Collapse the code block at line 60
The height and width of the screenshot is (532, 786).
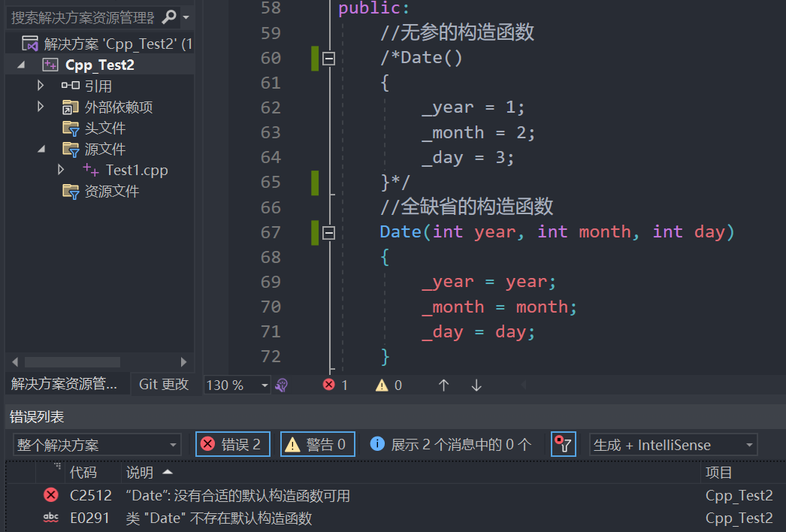click(x=329, y=59)
